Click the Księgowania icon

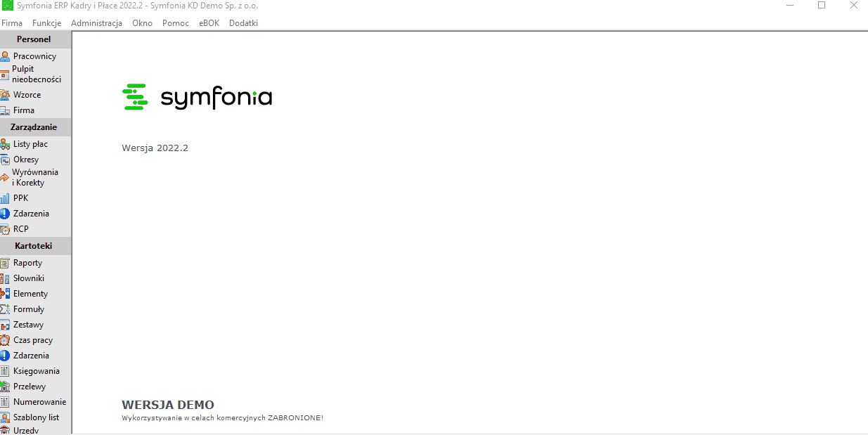[x=5, y=371]
